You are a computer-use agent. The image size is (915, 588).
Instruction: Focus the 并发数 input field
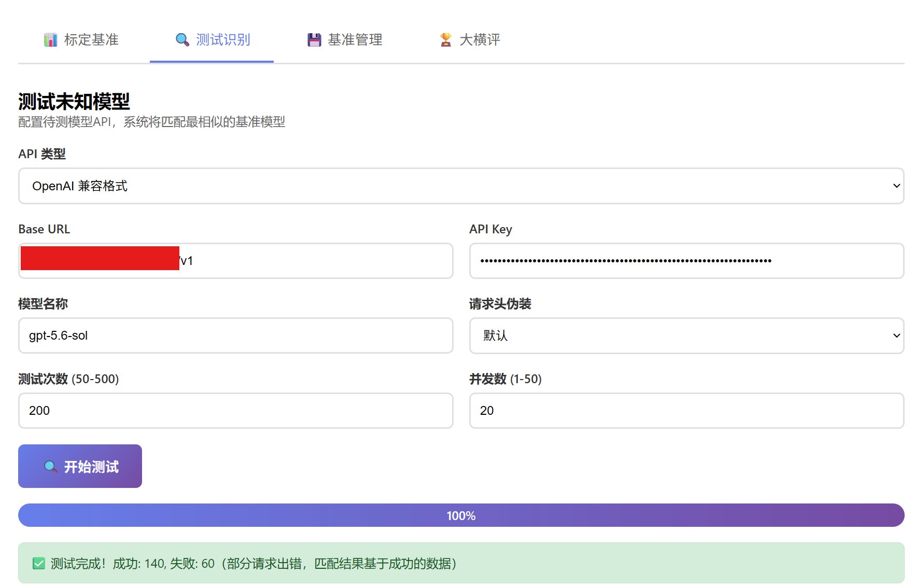[687, 411]
